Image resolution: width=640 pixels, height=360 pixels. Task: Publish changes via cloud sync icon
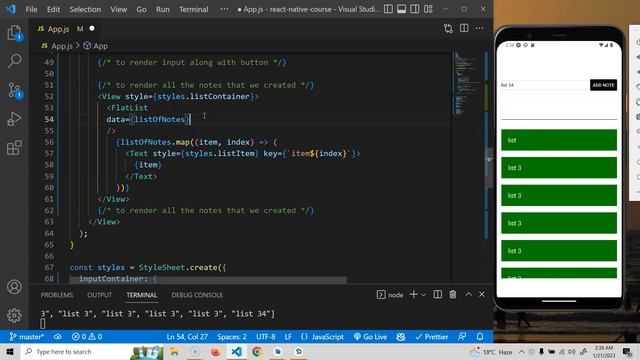click(x=58, y=337)
